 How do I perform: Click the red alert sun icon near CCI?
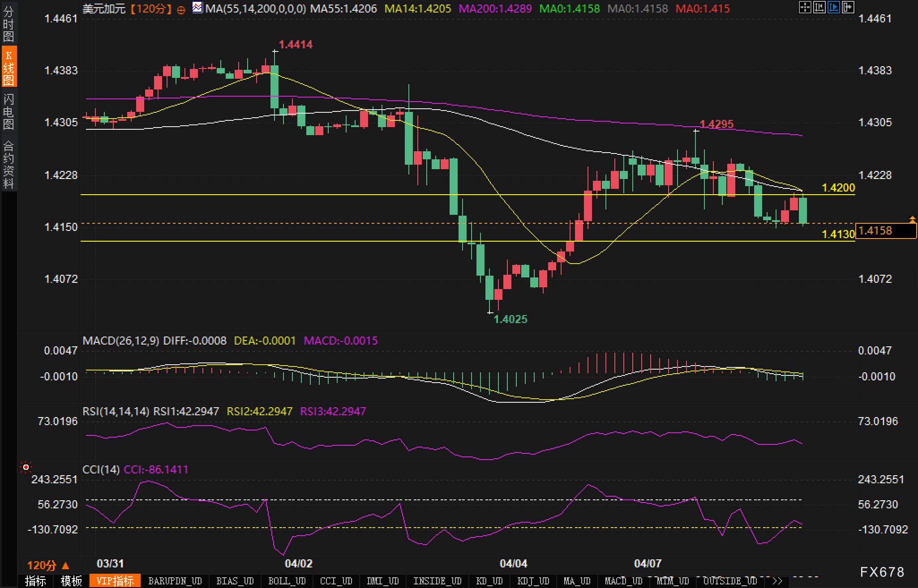pos(26,468)
